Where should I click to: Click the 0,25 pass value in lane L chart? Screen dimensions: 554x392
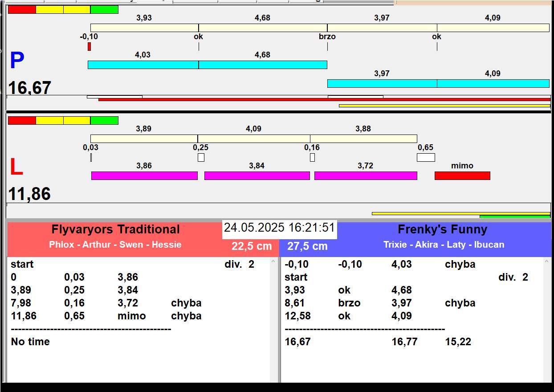pyautogui.click(x=200, y=147)
